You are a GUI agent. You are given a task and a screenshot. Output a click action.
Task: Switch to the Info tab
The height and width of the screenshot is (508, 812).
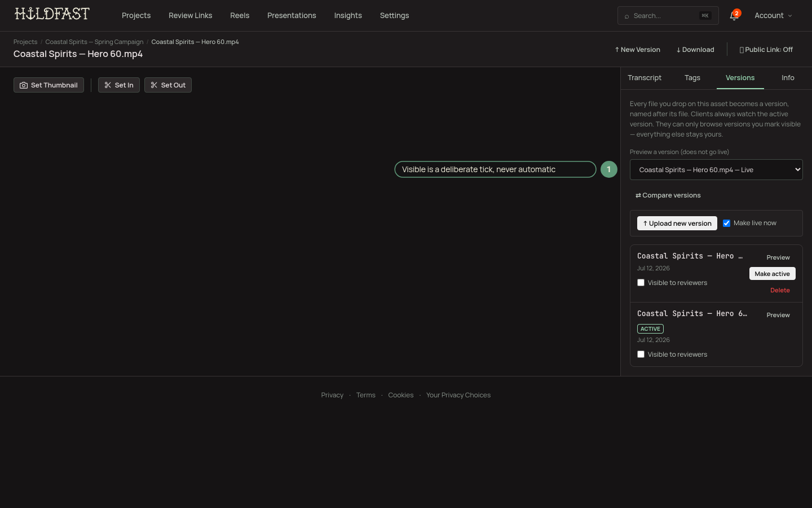tap(788, 78)
